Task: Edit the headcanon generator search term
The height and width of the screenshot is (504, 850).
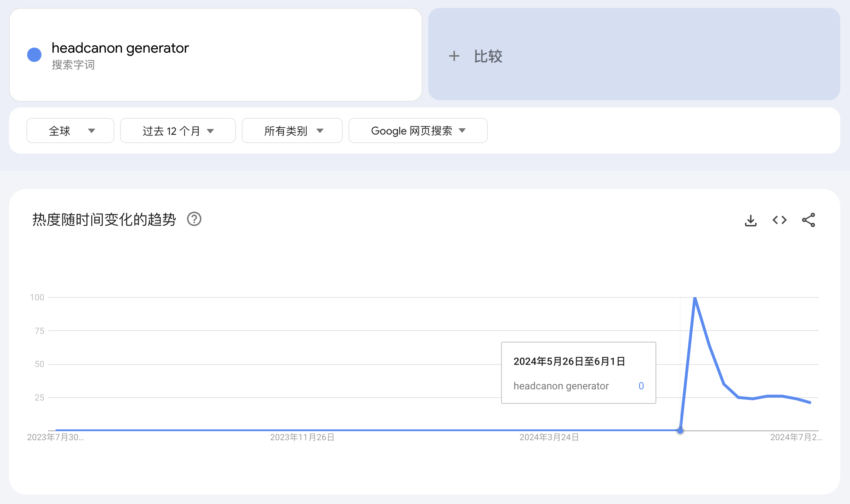Action: (120, 48)
